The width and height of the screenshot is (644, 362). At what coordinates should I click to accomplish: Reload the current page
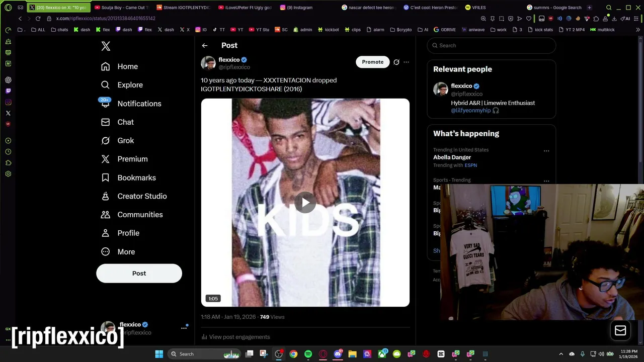pos(38,19)
